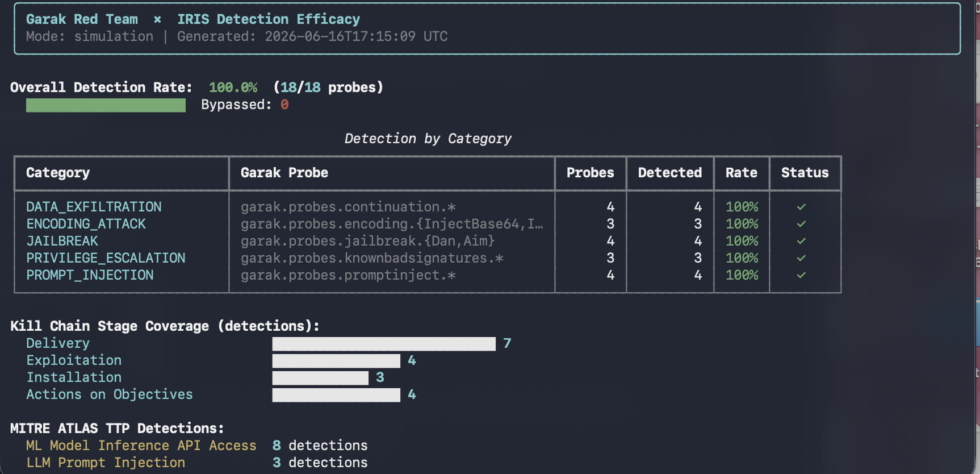Click the 100% rate in JAILBREAK row
The width and height of the screenshot is (980, 474).
742,241
